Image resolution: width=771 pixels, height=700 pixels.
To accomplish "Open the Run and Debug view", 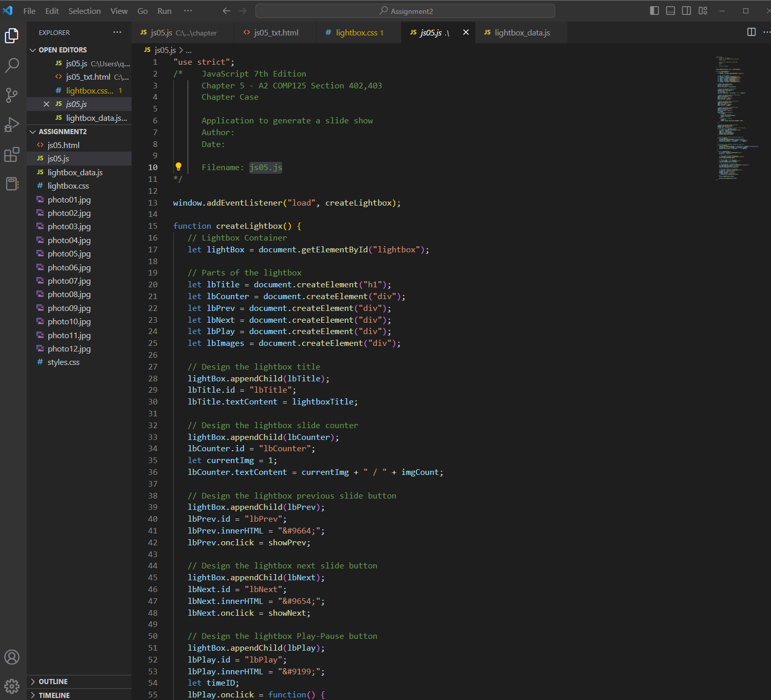I will 12,125.
